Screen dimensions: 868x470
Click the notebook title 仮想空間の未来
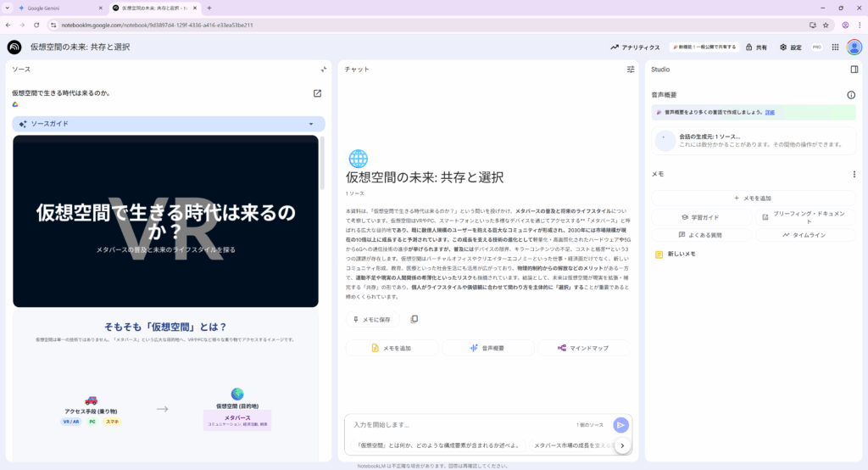81,48
